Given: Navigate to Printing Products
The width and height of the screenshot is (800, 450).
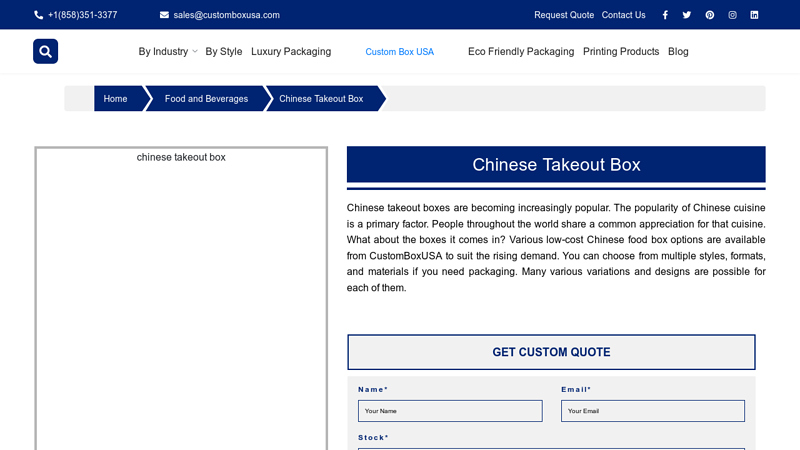Looking at the screenshot, I should [x=621, y=51].
